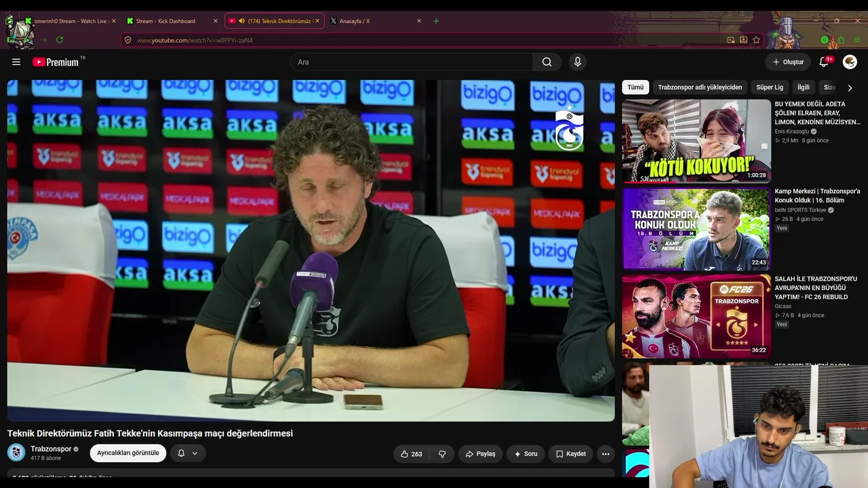Image resolution: width=868 pixels, height=488 pixels.
Task: Open a new browser tab
Action: pyautogui.click(x=436, y=21)
